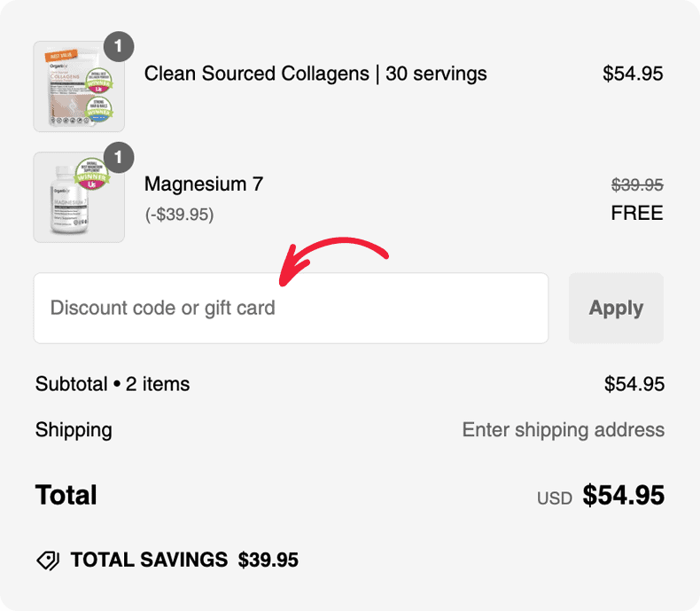Click the savings tag icon
Image resolution: width=700 pixels, height=611 pixels.
(48, 560)
